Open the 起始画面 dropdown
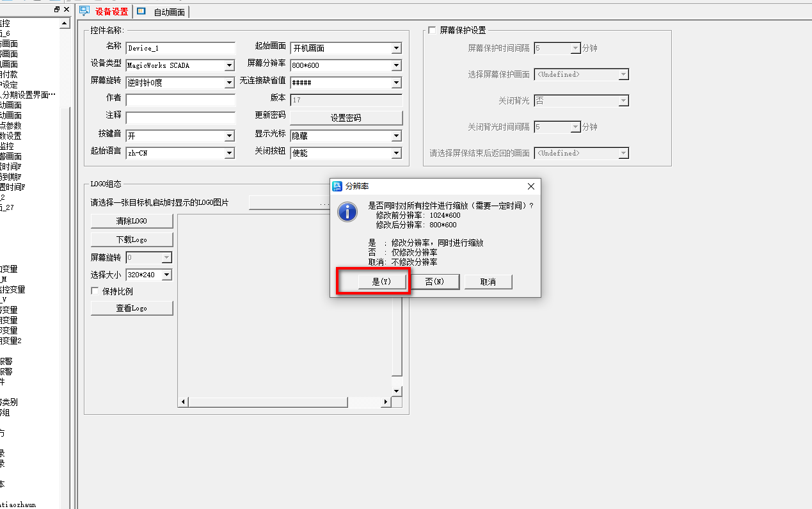Screen dimensions: 812x509 pos(397,48)
